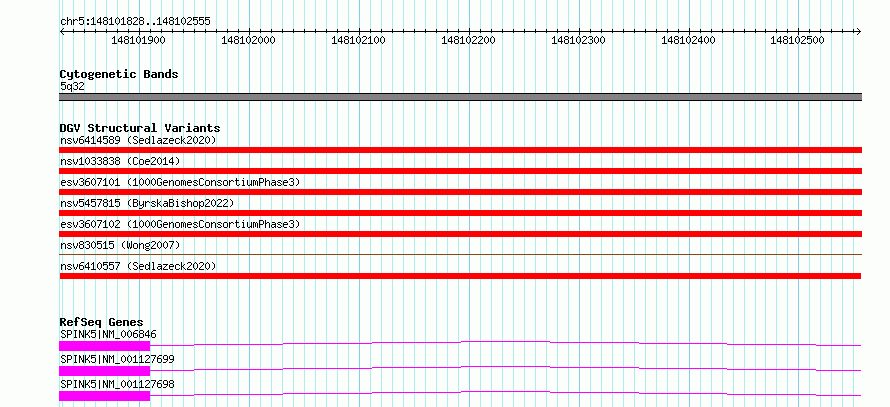Click the intron line of NM_001127699
890x407 pixels.
(x=505, y=366)
